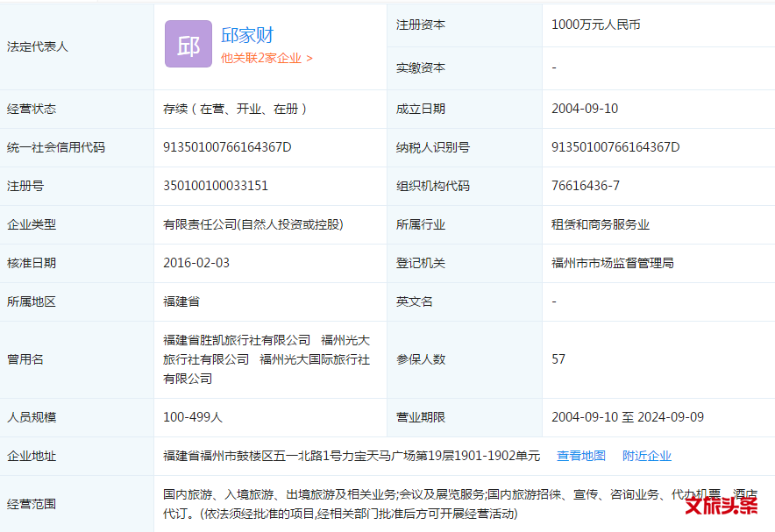Select business scope text 国内旅游、入境旅游
This screenshot has height=532, width=775.
click(218, 494)
